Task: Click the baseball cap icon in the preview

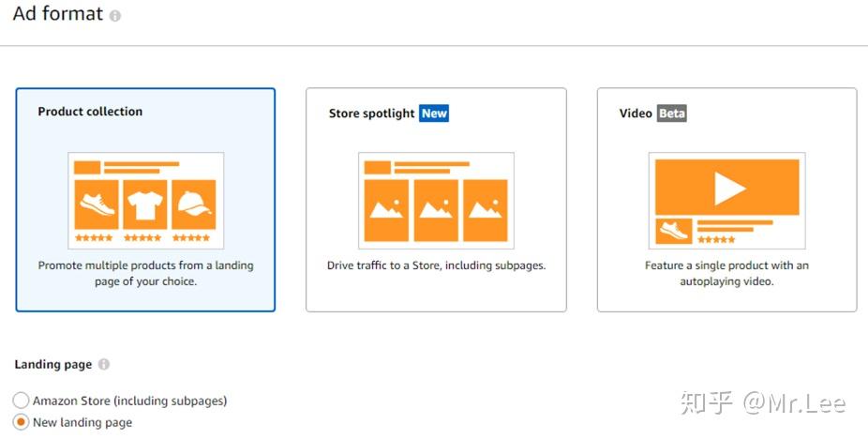Action: tap(193, 204)
